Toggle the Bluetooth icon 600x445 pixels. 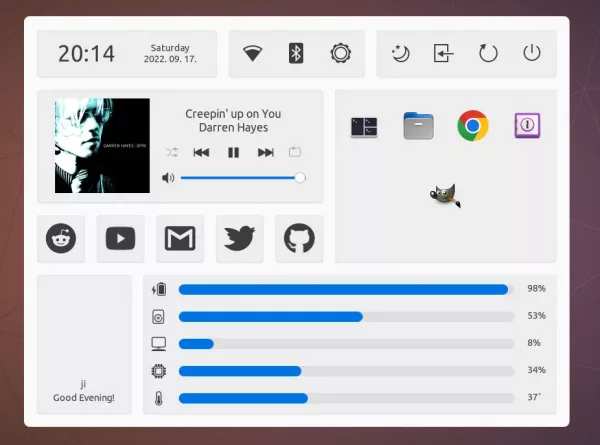296,53
